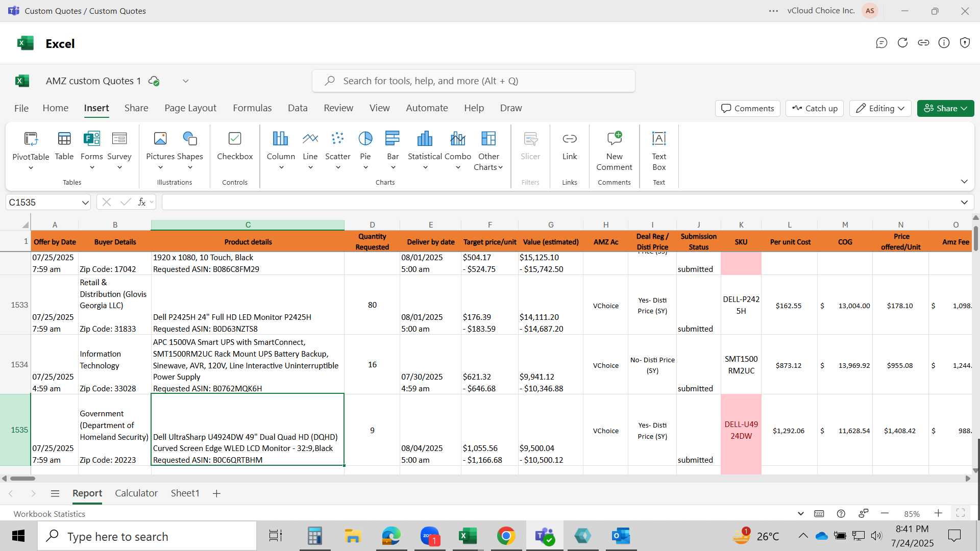
Task: Click the Teams more options ellipsis
Action: tap(774, 11)
